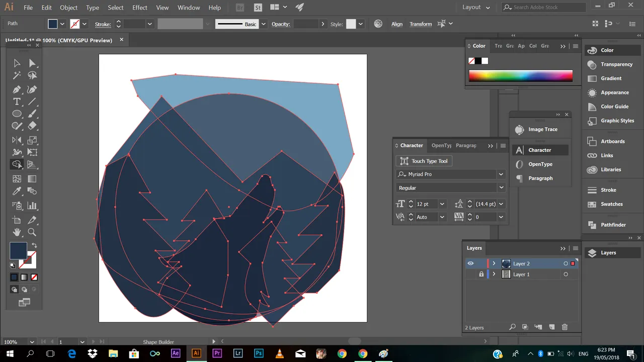Open the Swatches panel

coord(612,204)
